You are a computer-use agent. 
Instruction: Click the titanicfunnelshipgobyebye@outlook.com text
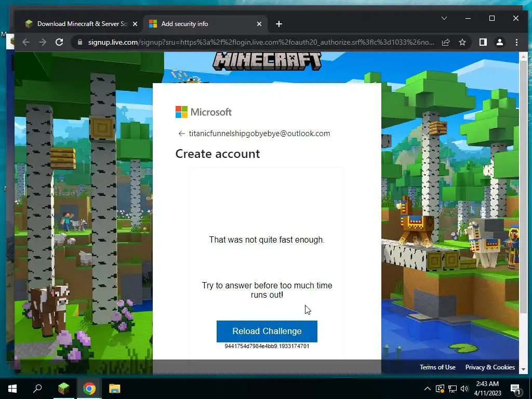tap(259, 134)
